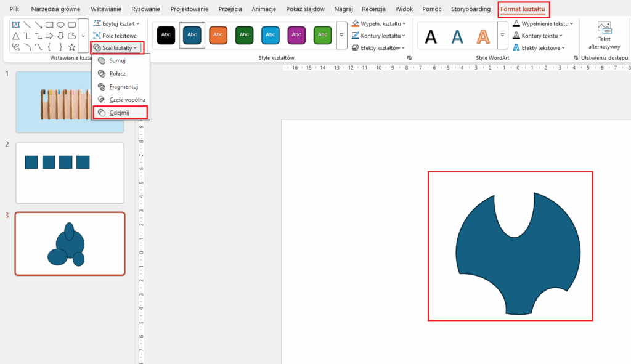Expand Wypełn. kształtu fill dropdown

(378, 23)
